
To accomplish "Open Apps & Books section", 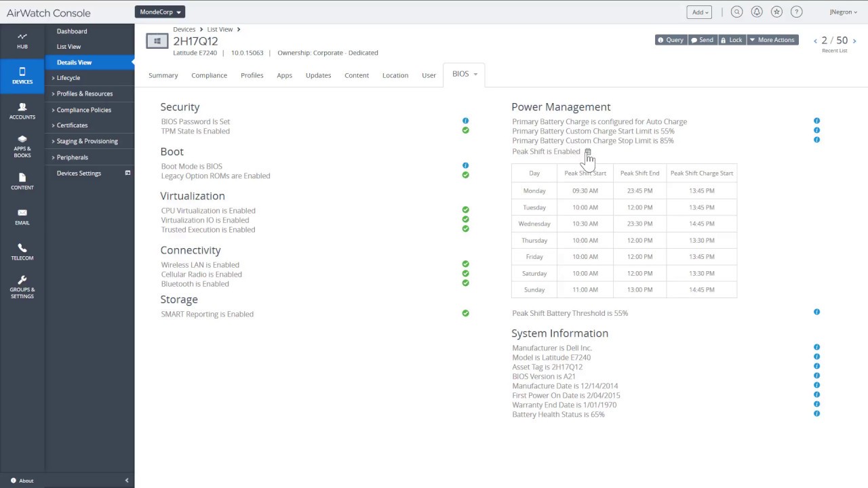I will [x=22, y=146].
